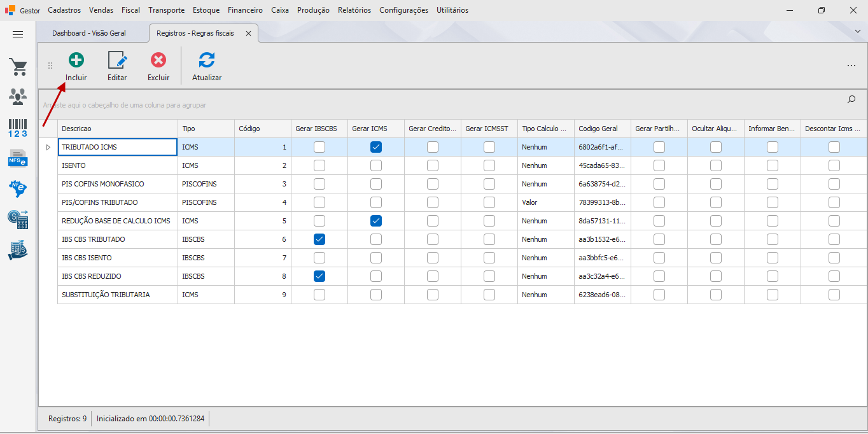
Task: Open the Fiscal menu
Action: (x=131, y=10)
